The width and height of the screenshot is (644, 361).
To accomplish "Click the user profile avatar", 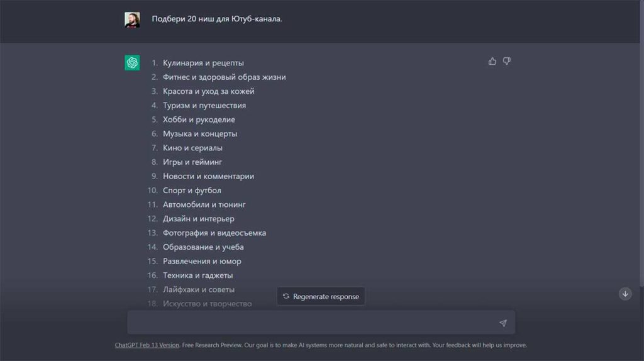I will tap(132, 19).
